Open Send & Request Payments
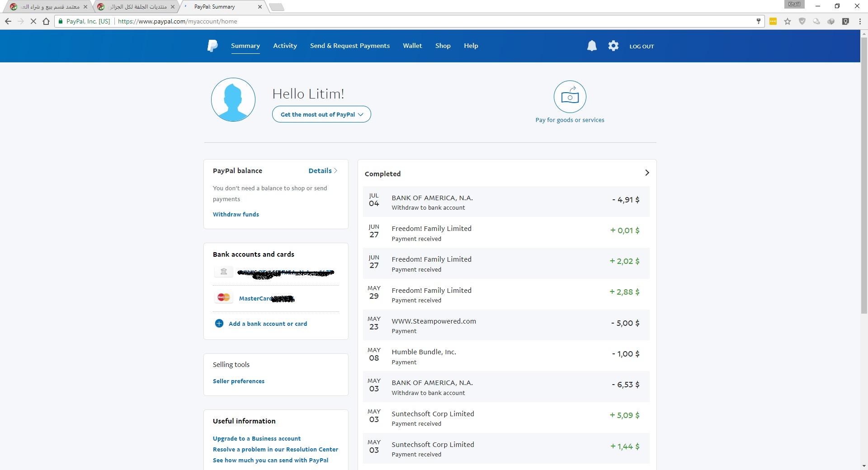 (350, 46)
